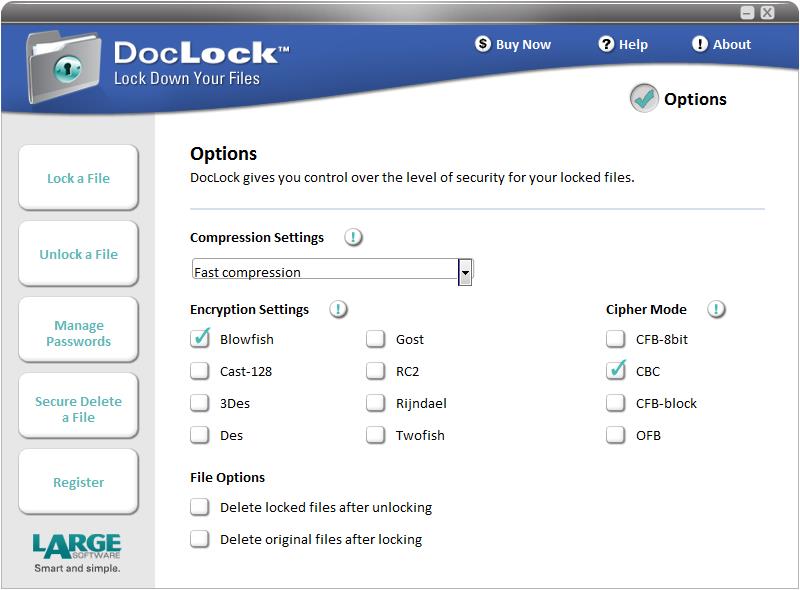
Task: Click the info icon beside Compression Settings
Action: click(353, 237)
